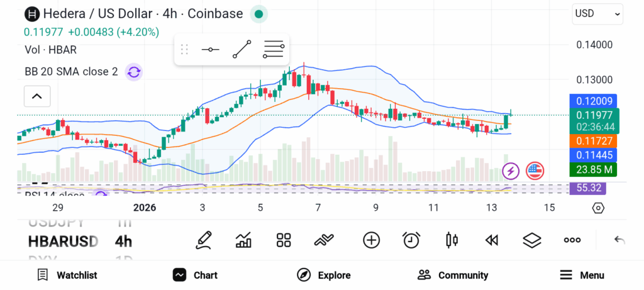Collapse the indicator legend chevron
The height and width of the screenshot is (290, 644).
[x=36, y=96]
